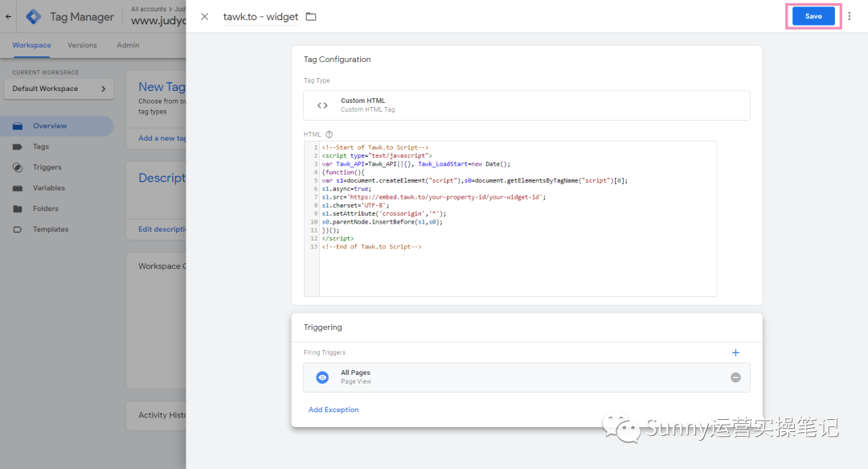Viewport: 868px width, 469px height.
Task: Click the Tag Manager logo
Action: [34, 16]
